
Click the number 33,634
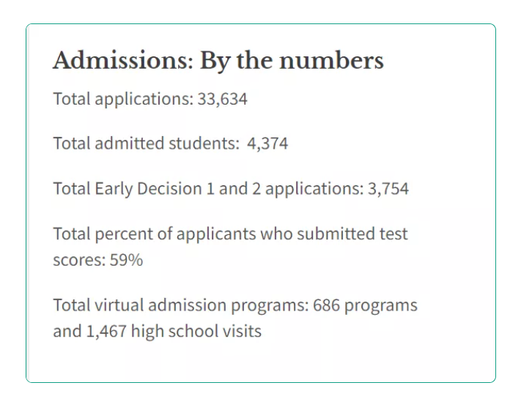(223, 99)
